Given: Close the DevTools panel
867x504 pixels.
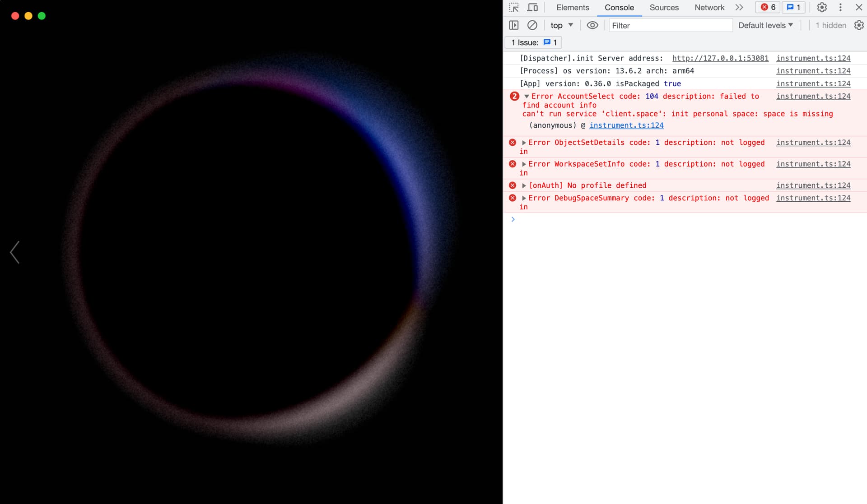Looking at the screenshot, I should 859,7.
